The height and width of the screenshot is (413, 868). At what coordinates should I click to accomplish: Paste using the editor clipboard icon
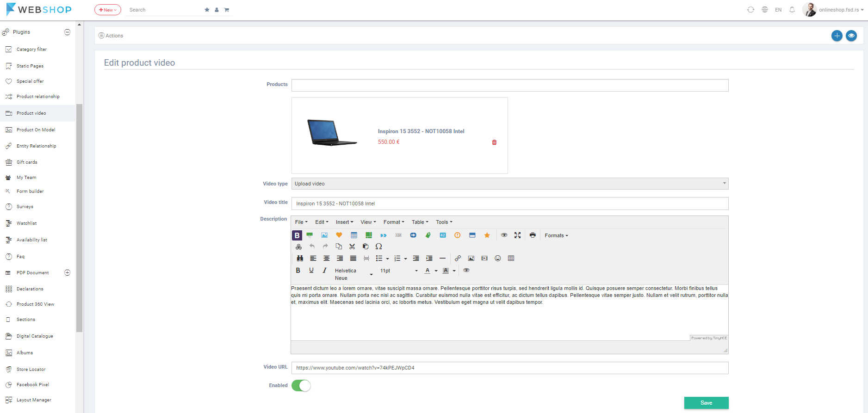[366, 247]
